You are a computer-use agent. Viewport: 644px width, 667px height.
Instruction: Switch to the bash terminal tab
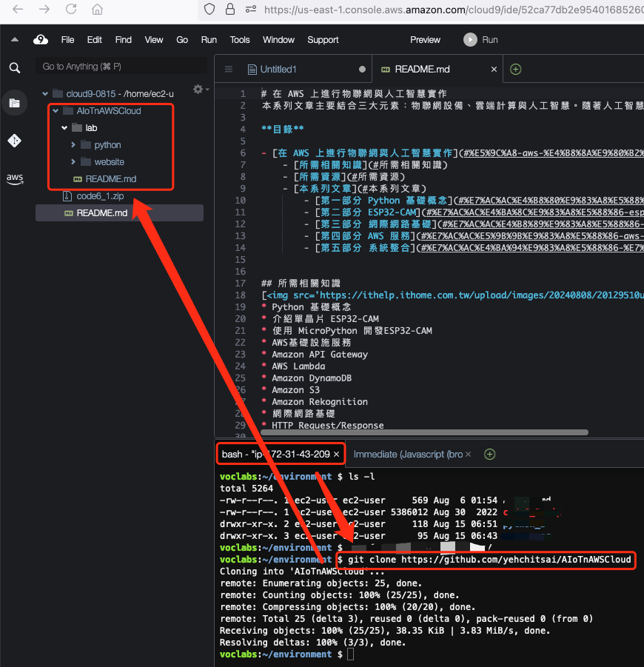pyautogui.click(x=275, y=455)
